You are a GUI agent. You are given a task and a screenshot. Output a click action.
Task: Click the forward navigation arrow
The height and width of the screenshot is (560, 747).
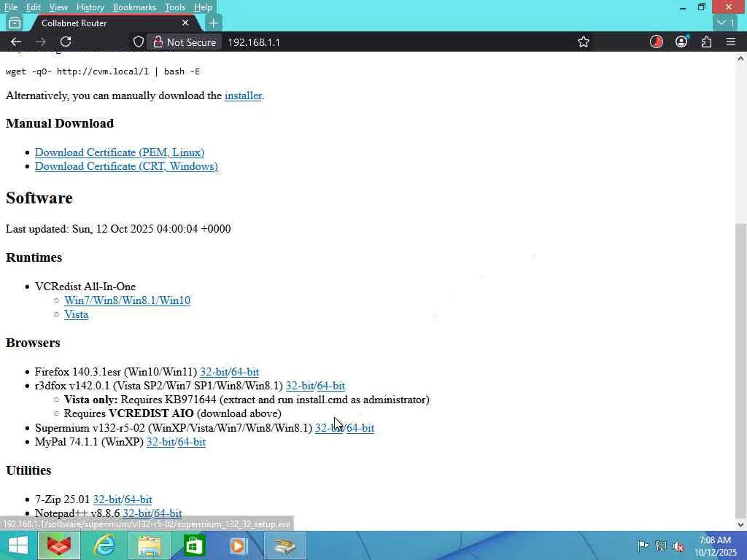coord(41,42)
